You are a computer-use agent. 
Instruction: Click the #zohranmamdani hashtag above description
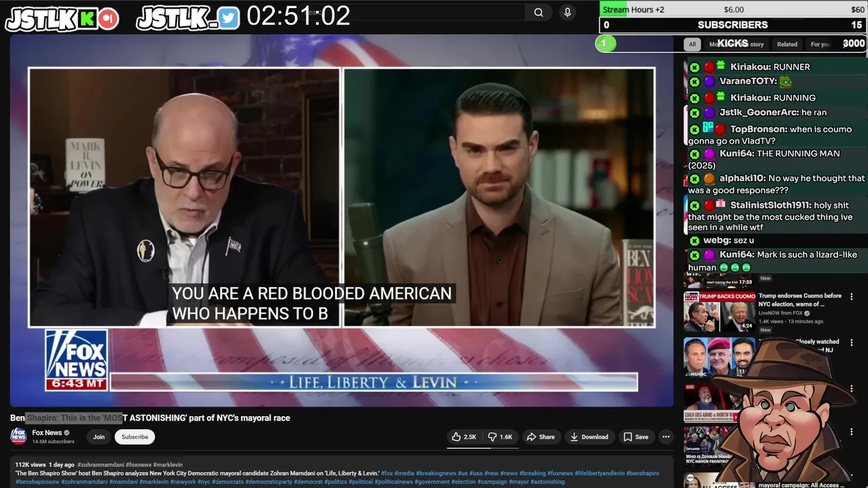click(100, 465)
